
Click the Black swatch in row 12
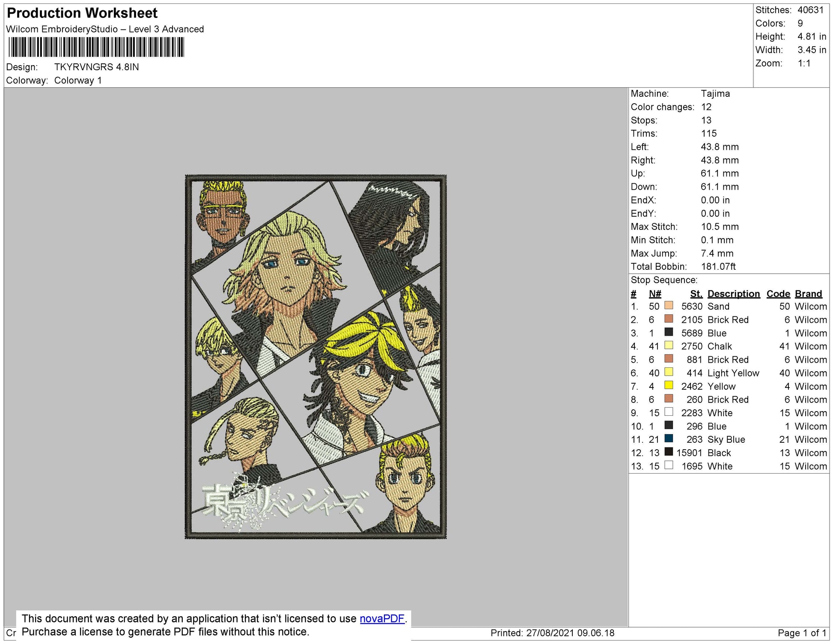coord(669,452)
